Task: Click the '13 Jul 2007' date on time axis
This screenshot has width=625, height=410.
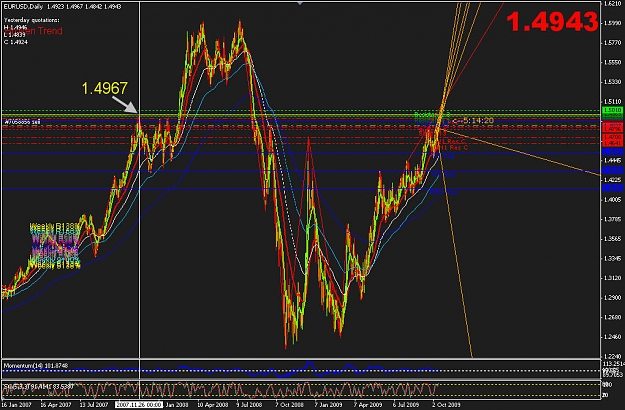Action: (x=94, y=405)
